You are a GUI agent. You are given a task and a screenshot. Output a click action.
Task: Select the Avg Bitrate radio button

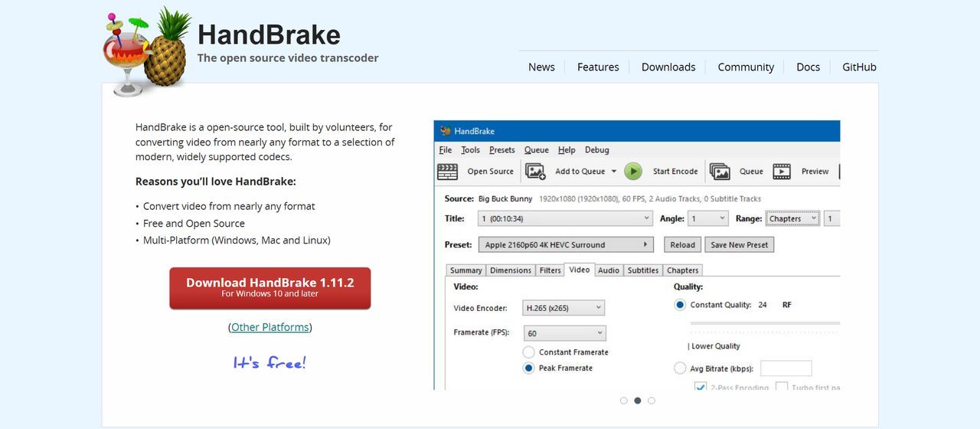point(680,368)
